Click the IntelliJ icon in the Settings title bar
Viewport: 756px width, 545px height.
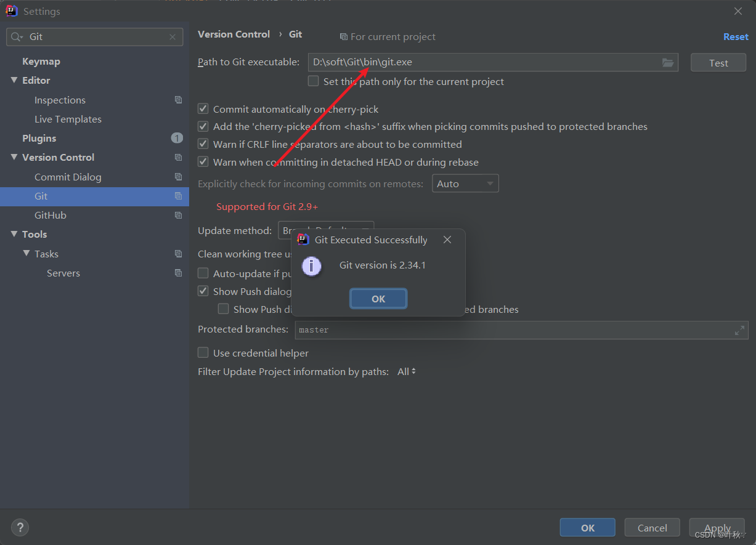point(12,10)
